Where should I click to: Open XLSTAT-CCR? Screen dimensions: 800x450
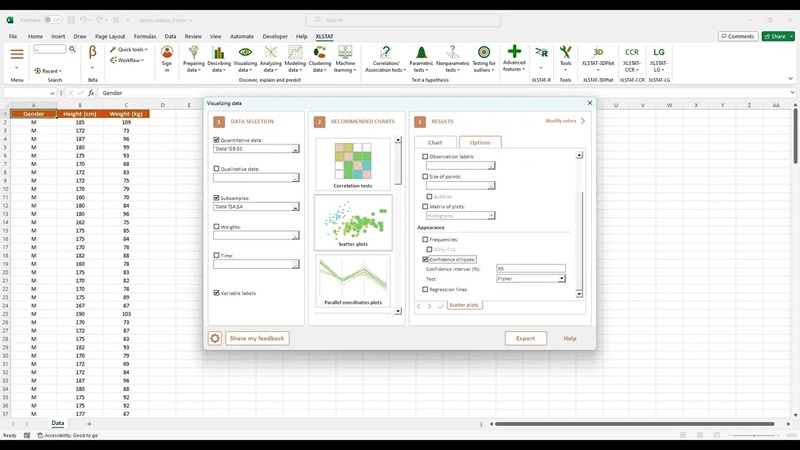click(632, 59)
